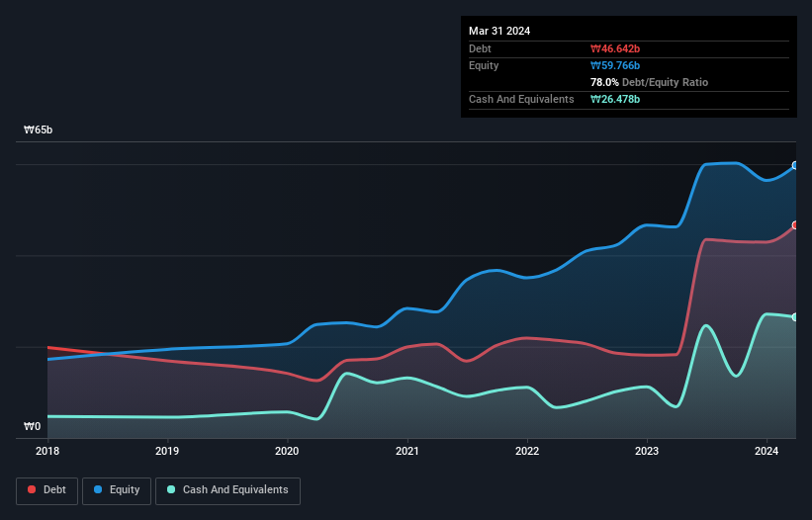Click the 2023 x-axis label
Screen dimensions: 812x520
click(x=647, y=451)
